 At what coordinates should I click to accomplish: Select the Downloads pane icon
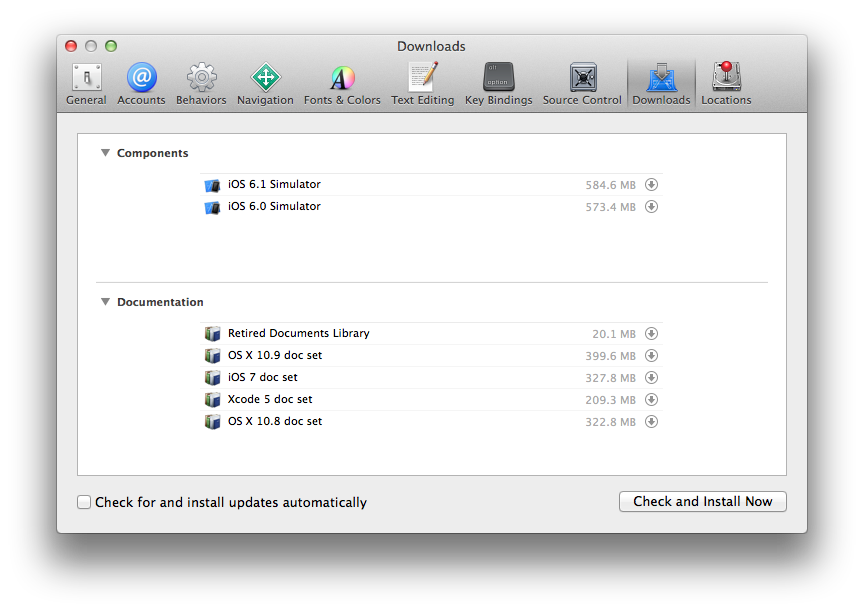(x=661, y=84)
